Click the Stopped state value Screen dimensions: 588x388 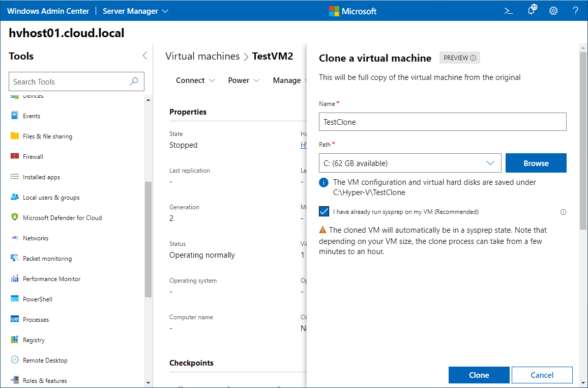point(184,145)
